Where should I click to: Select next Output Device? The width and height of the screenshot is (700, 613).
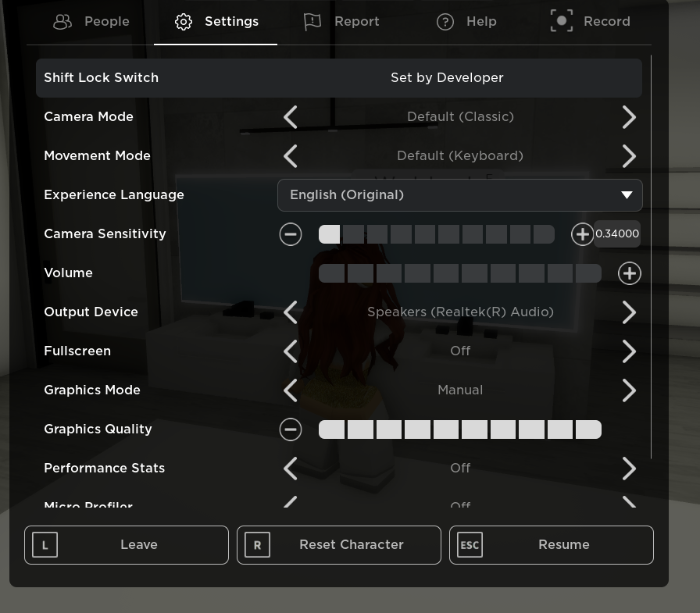click(629, 312)
